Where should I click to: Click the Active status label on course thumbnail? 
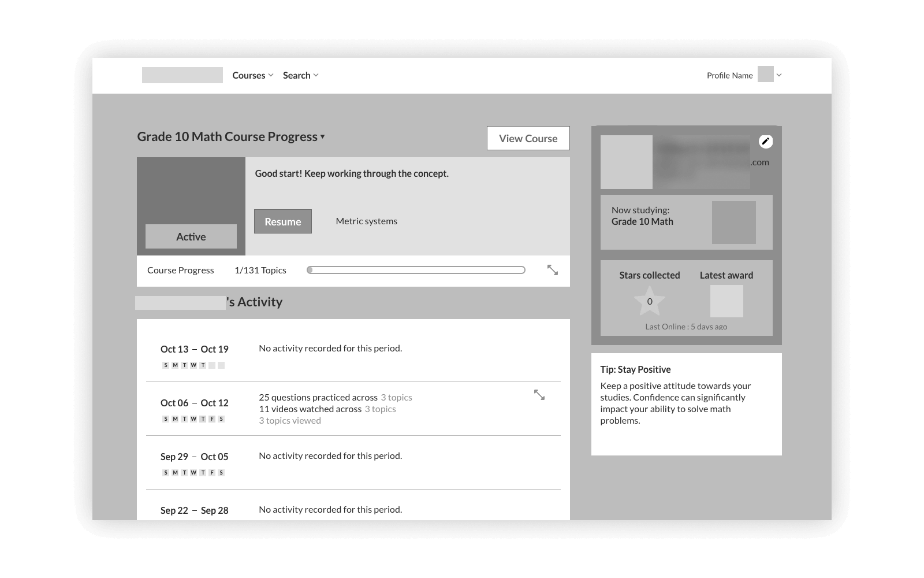[191, 236]
